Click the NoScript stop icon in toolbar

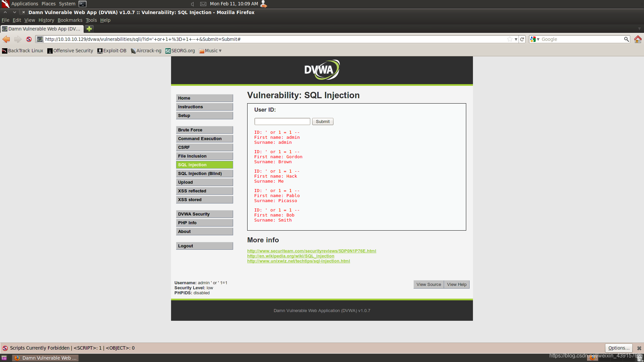tap(29, 39)
